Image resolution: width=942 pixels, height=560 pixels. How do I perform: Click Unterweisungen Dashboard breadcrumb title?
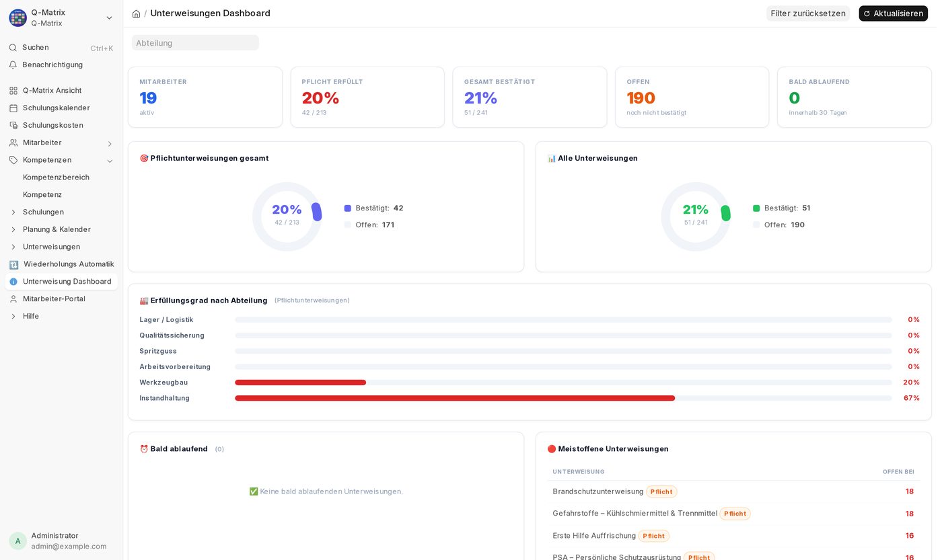pyautogui.click(x=210, y=13)
